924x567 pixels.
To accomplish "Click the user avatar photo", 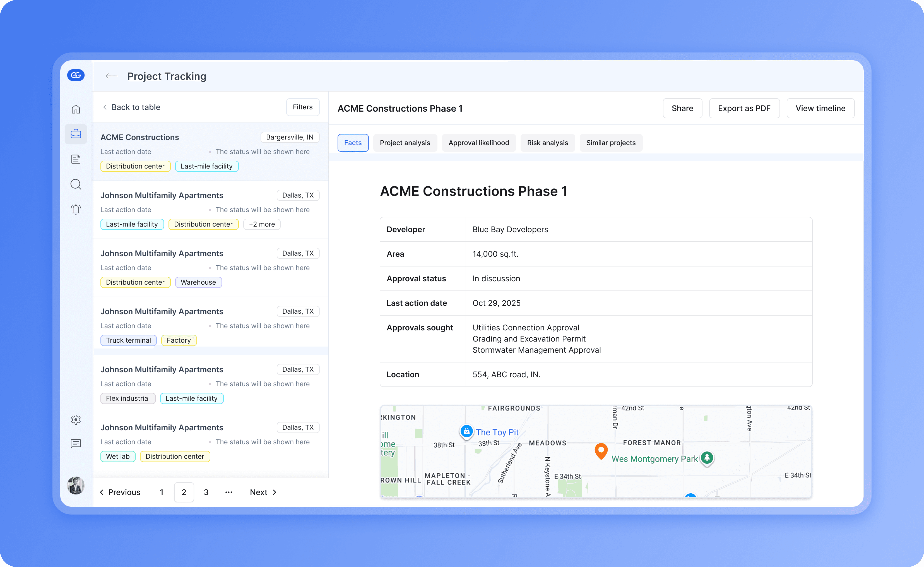I will 76,485.
